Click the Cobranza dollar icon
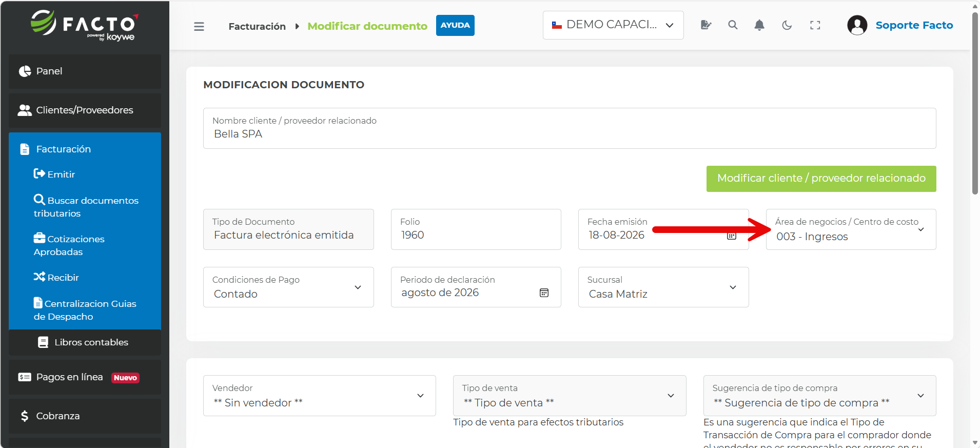Image resolution: width=980 pixels, height=448 pixels. click(x=25, y=416)
